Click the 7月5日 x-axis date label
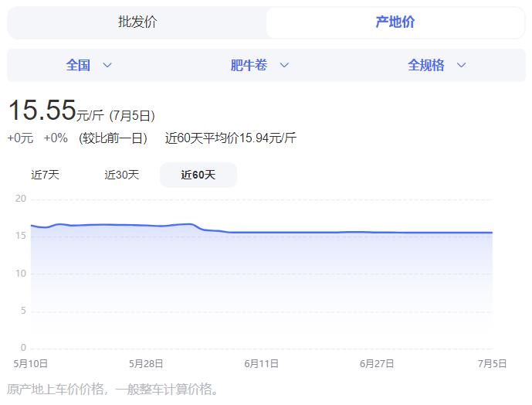 pos(492,363)
